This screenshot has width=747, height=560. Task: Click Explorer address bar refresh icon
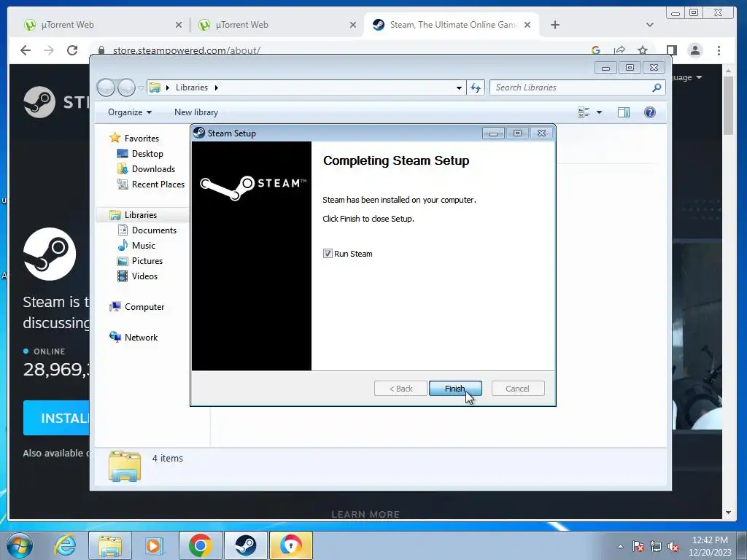(x=476, y=87)
